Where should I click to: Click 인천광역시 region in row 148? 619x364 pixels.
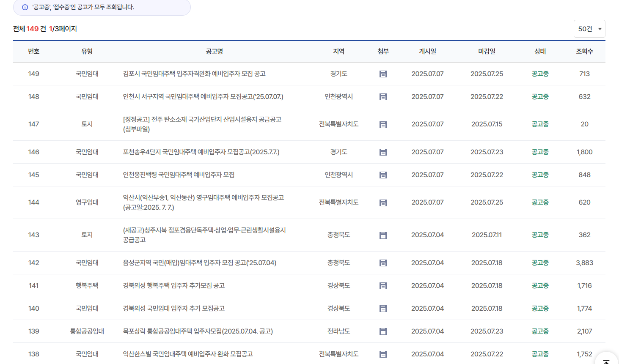click(x=339, y=96)
